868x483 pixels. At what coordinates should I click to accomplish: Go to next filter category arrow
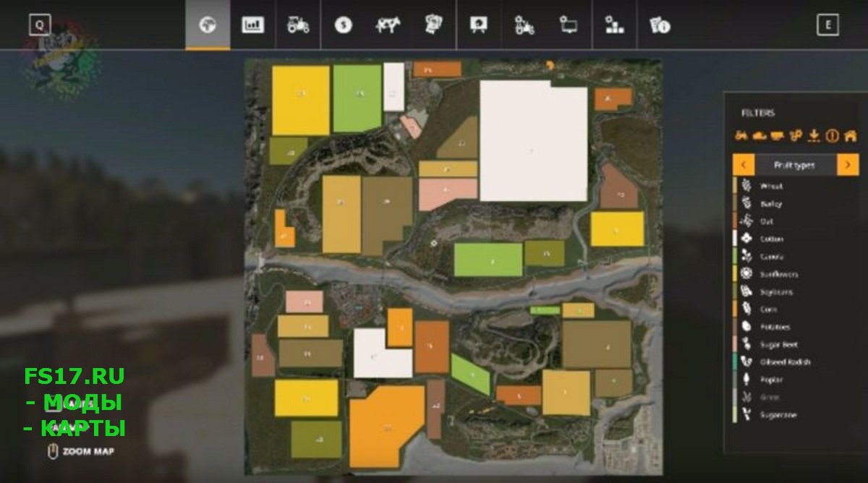point(848,165)
